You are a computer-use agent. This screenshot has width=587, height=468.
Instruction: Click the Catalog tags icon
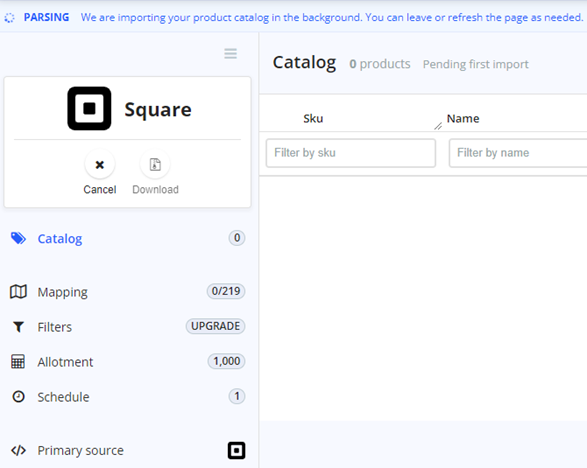(18, 238)
